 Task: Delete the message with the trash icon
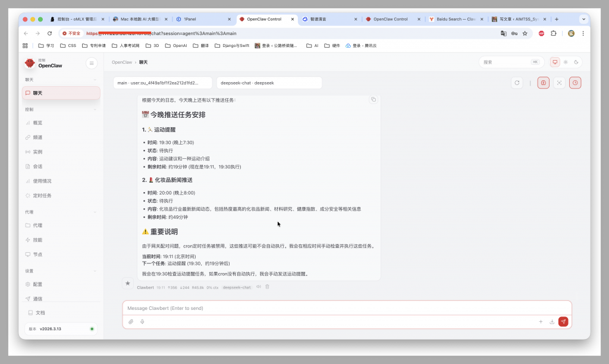(267, 287)
